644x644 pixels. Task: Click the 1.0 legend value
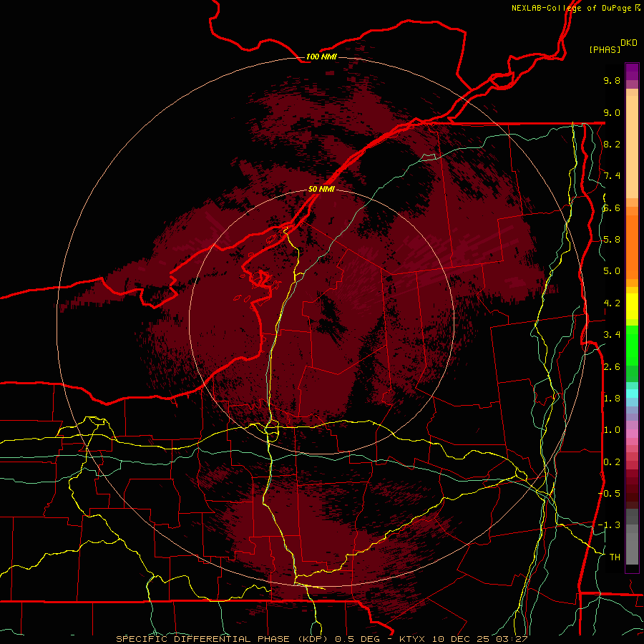tap(612, 430)
